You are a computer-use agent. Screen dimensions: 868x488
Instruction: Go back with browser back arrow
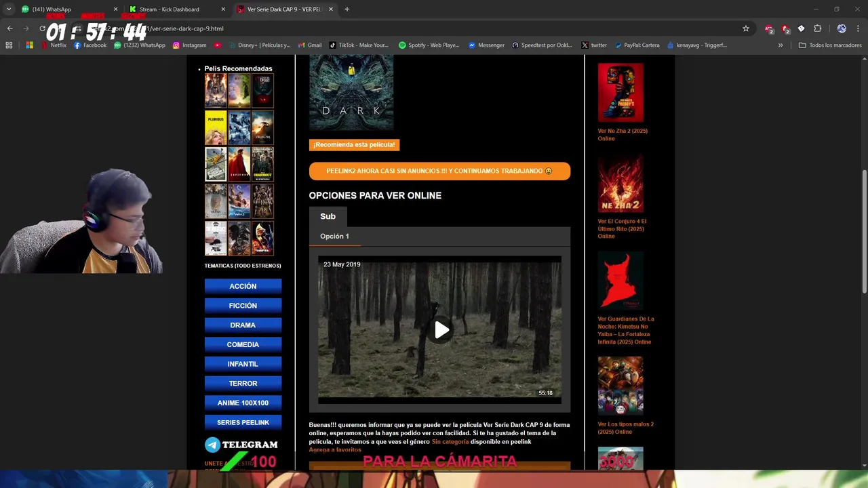click(9, 28)
